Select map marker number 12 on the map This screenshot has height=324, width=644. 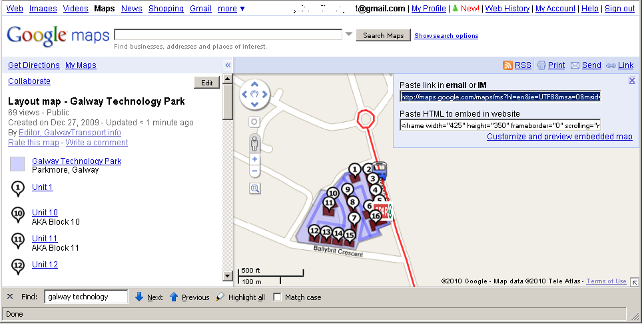point(314,231)
